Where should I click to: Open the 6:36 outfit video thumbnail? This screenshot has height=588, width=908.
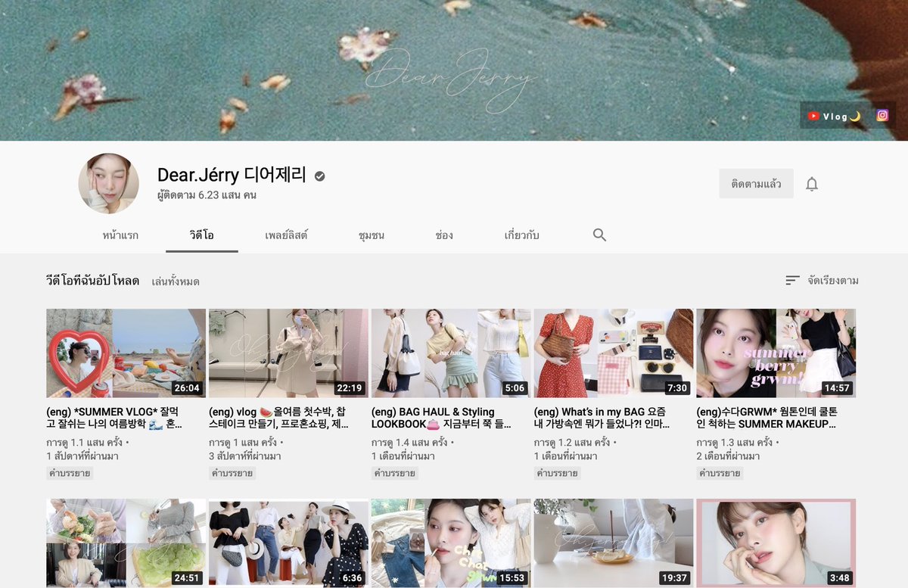coord(288,543)
